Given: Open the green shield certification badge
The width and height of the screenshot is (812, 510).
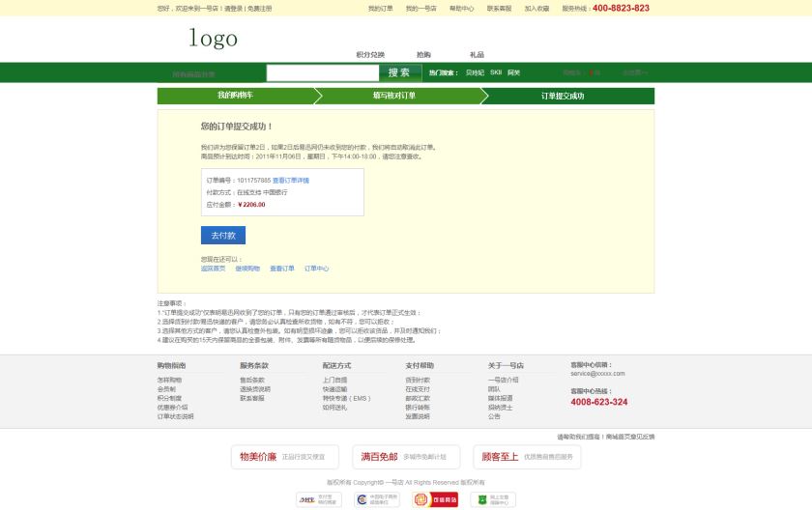Looking at the screenshot, I should pos(493,499).
